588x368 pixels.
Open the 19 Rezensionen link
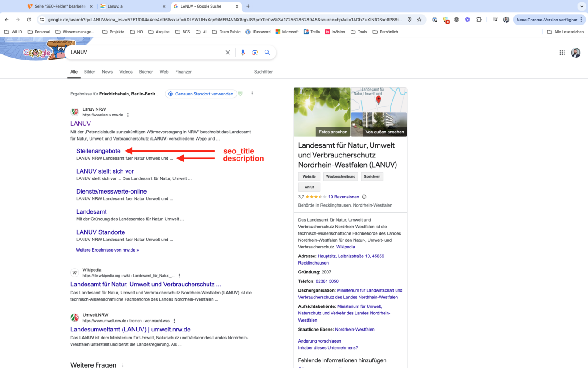343,197
